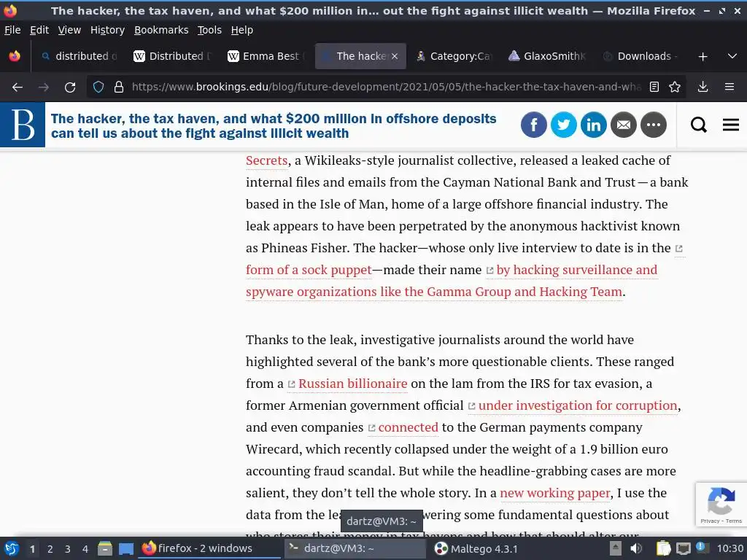Show site security padlock information
Viewport: 747px width, 560px height.
(119, 87)
